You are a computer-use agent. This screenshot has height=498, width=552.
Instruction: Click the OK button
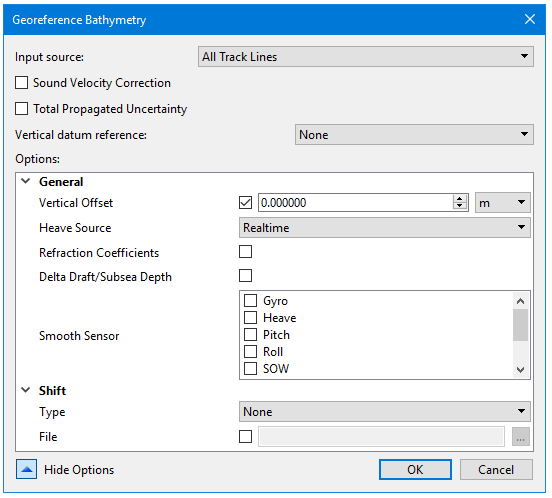415,469
